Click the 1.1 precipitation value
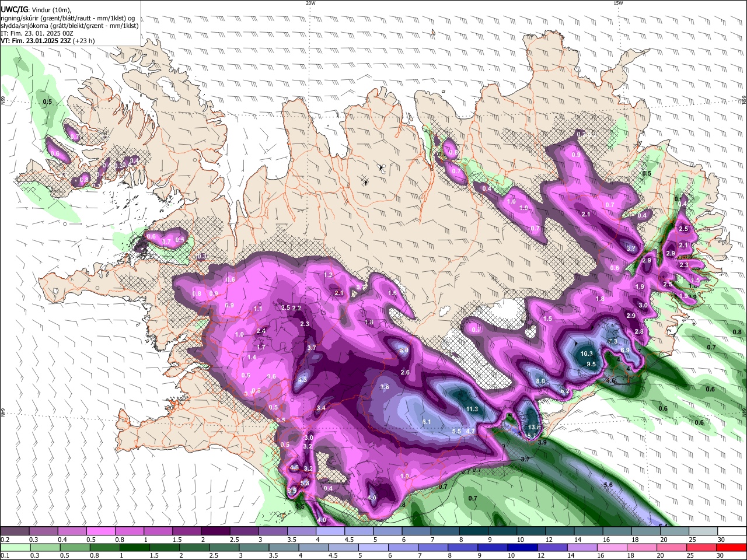The height and width of the screenshot is (560, 747). pyautogui.click(x=258, y=309)
